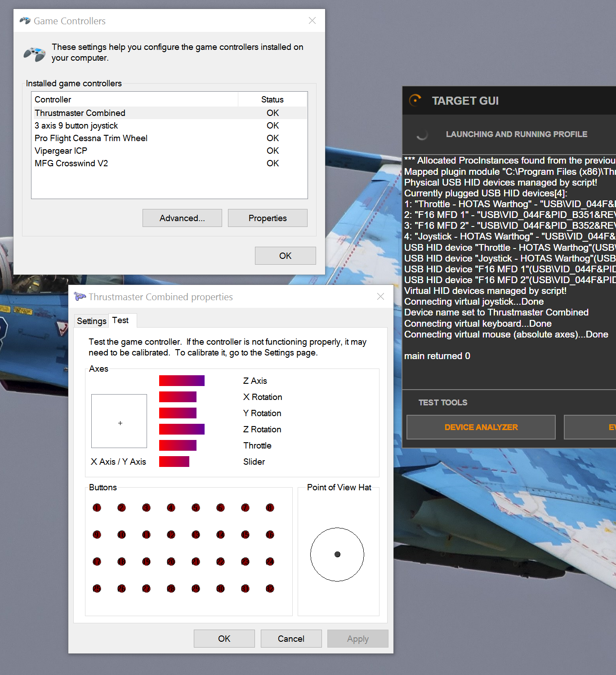Click the Status column header
This screenshot has height=675, width=616.
point(272,99)
